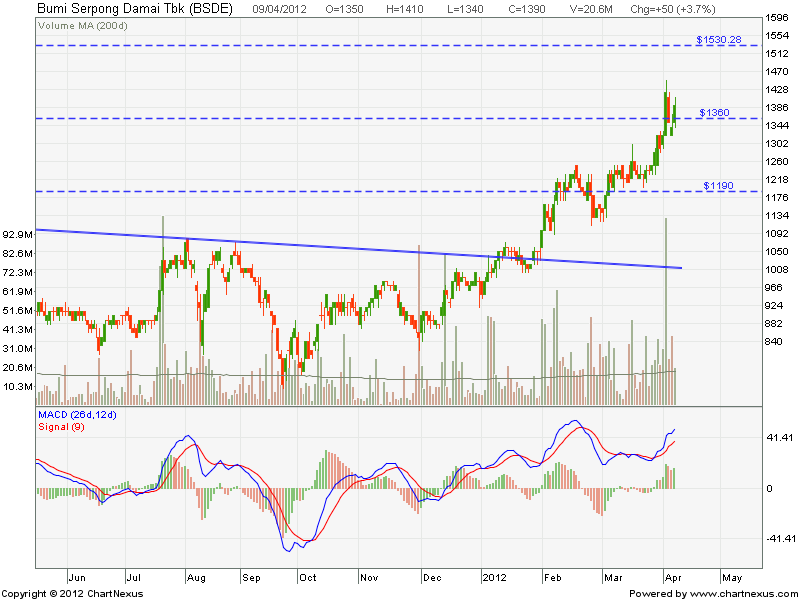Click the 10.3M volume axis label

click(x=18, y=386)
